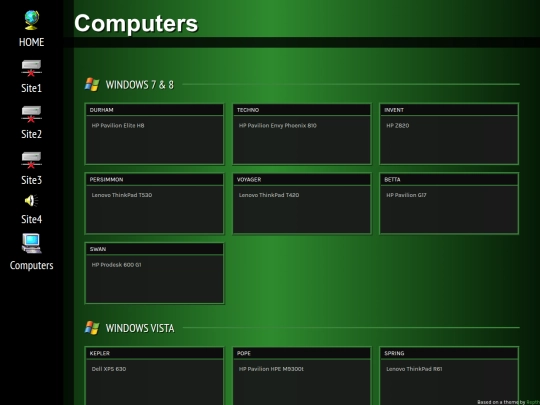Select the Computers sidebar label

point(31,265)
